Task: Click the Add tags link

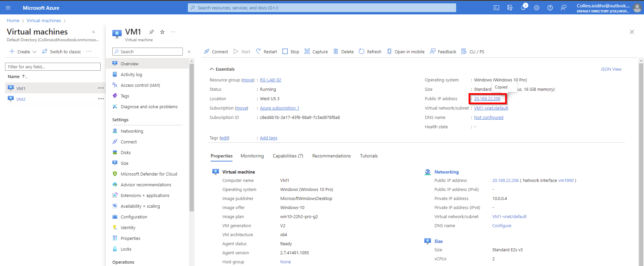Action: click(268, 138)
